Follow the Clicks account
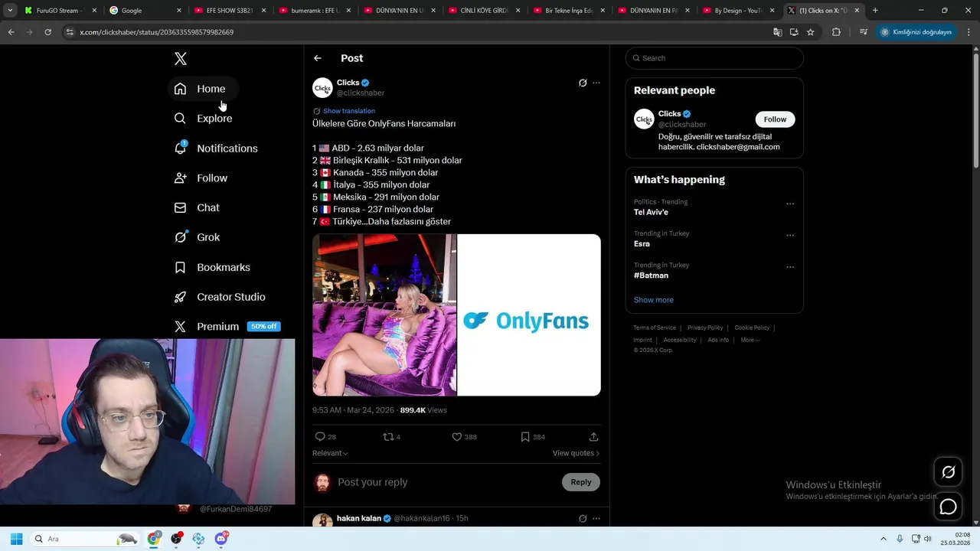 (x=775, y=119)
